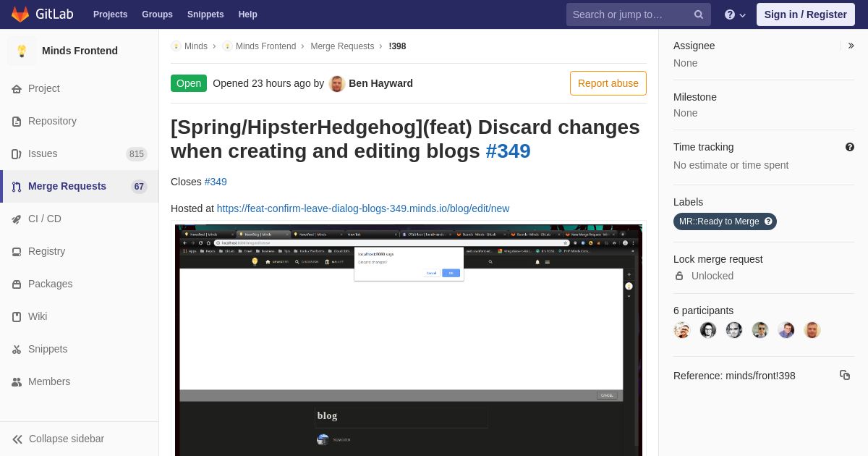Viewport: 868px width, 456px height.
Task: Open the Projects menu
Action: pos(110,14)
